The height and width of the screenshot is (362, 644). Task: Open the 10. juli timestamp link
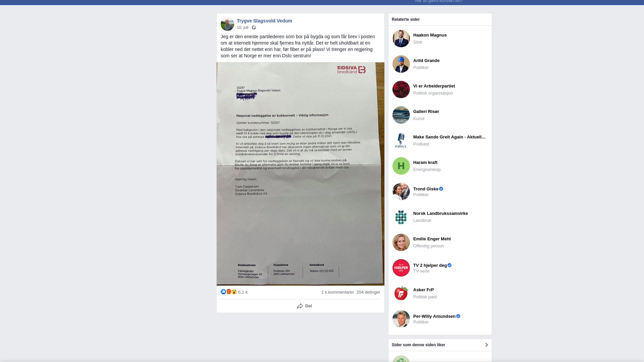pyautogui.click(x=243, y=27)
